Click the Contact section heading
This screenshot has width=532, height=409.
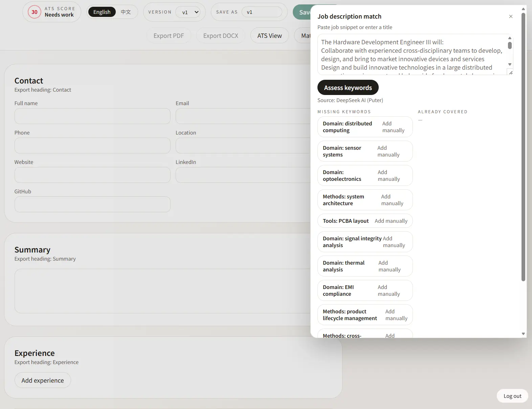(x=29, y=80)
